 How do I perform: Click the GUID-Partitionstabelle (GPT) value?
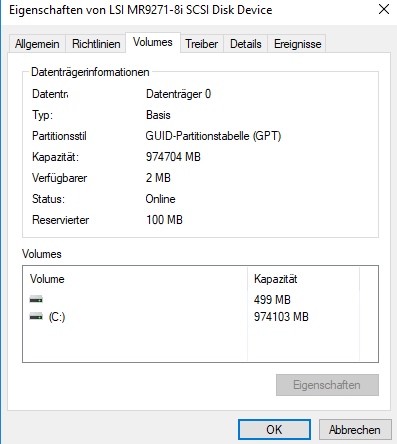[213, 136]
